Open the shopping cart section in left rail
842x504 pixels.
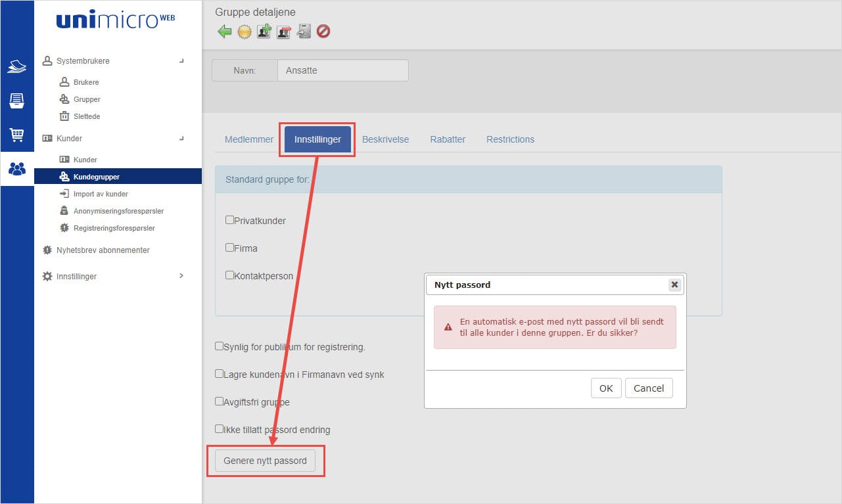16,135
